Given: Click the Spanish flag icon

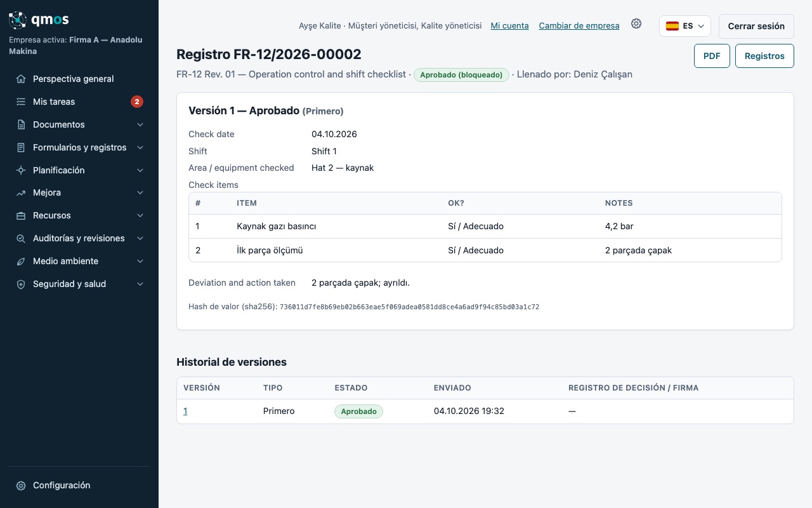Looking at the screenshot, I should pos(672,26).
